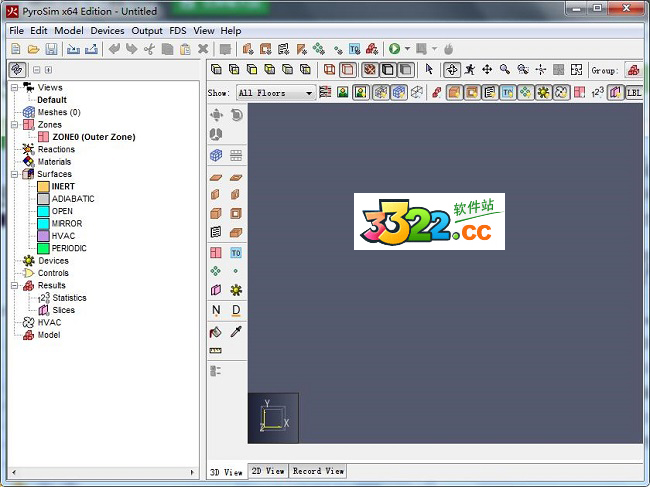Create a new model file
The width and height of the screenshot is (650, 487).
[x=15, y=49]
